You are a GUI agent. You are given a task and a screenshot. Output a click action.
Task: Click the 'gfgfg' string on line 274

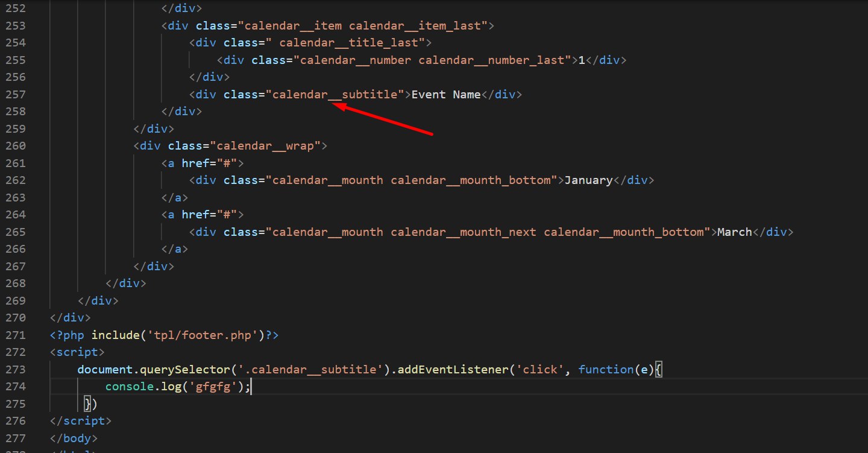point(213,387)
